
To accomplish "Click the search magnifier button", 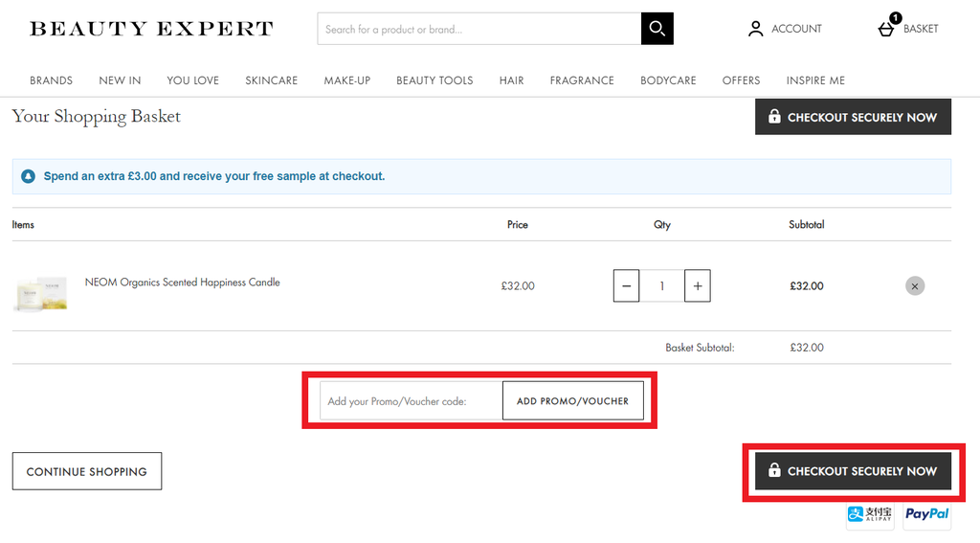I will tap(657, 29).
